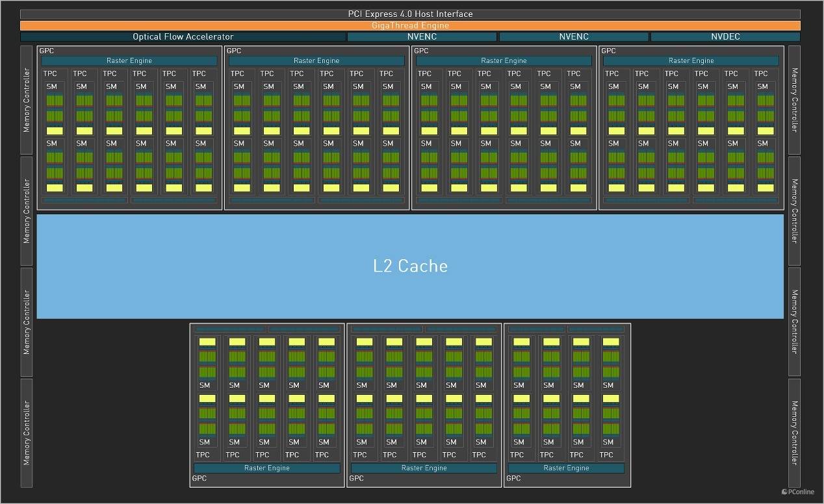Select the orange GigaThread Engine bar
Screen dimensions: 824x504
[410, 25]
